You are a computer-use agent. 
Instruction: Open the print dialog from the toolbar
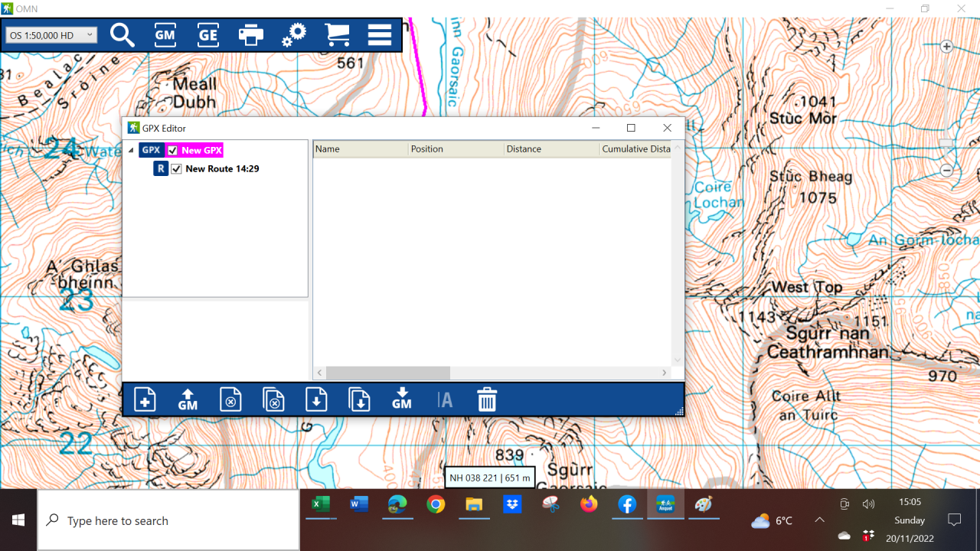[251, 34]
